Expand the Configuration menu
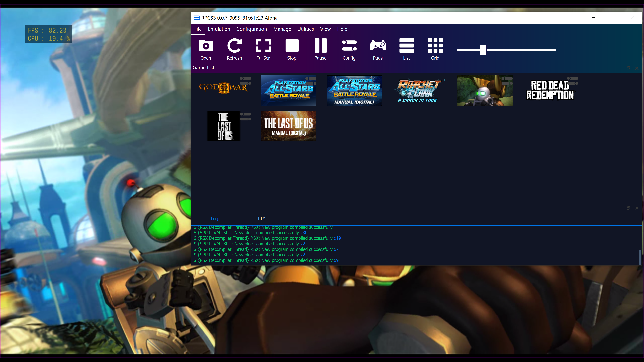The height and width of the screenshot is (362, 644). pos(252,29)
